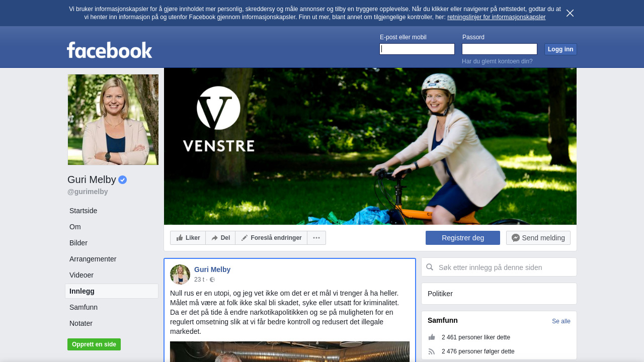Click the verified badge next to Guri Melby
The width and height of the screenshot is (644, 362).
pyautogui.click(x=123, y=180)
